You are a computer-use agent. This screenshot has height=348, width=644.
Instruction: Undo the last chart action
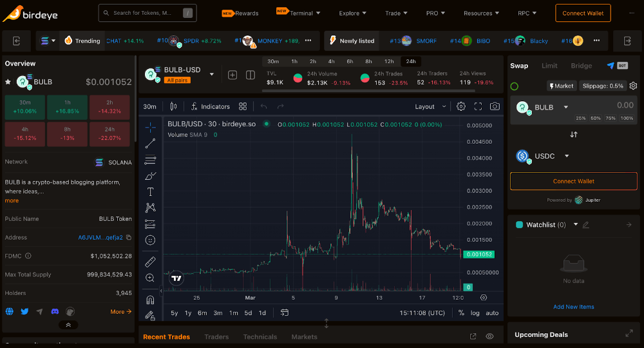click(263, 106)
